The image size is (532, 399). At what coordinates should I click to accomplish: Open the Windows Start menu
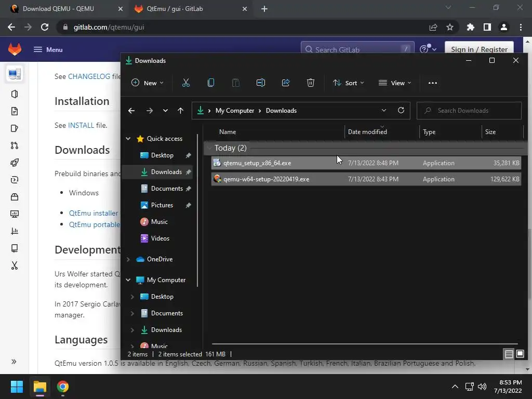point(17,387)
